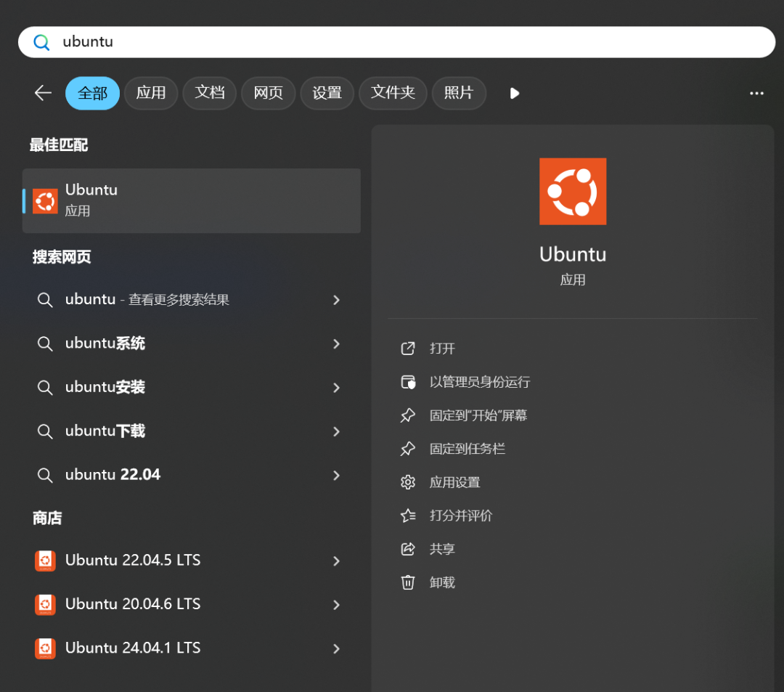Click the Ubuntu icon in best match
This screenshot has width=784, height=692.
point(45,201)
